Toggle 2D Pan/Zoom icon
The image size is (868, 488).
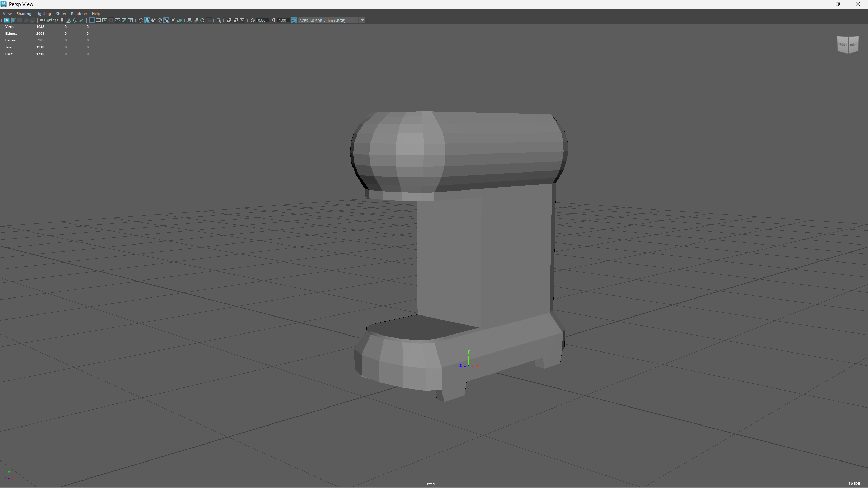75,20
